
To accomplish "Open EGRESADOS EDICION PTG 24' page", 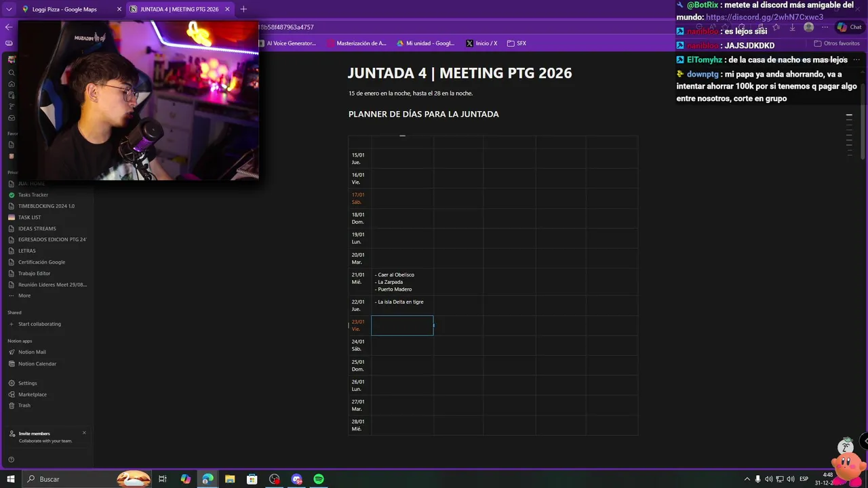I will 47,239.
